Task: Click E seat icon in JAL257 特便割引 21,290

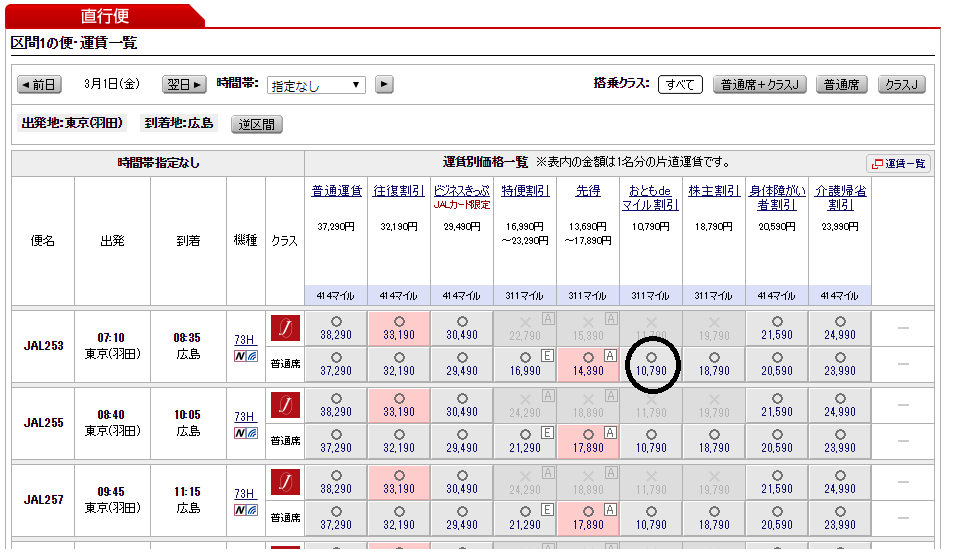Action: click(547, 510)
